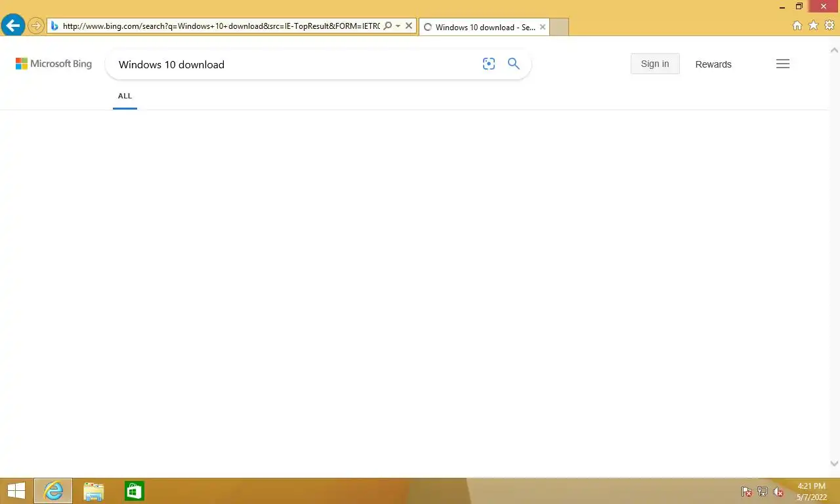Click the muted speaker volume icon
The image size is (840, 504).
point(778,492)
